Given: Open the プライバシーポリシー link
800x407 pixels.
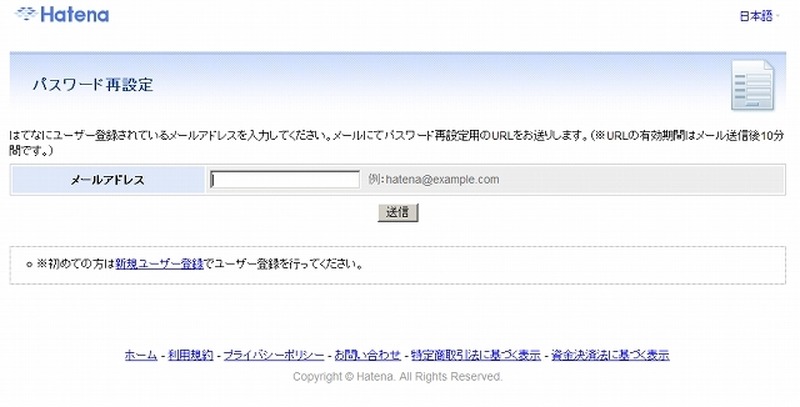Looking at the screenshot, I should pos(273,355).
